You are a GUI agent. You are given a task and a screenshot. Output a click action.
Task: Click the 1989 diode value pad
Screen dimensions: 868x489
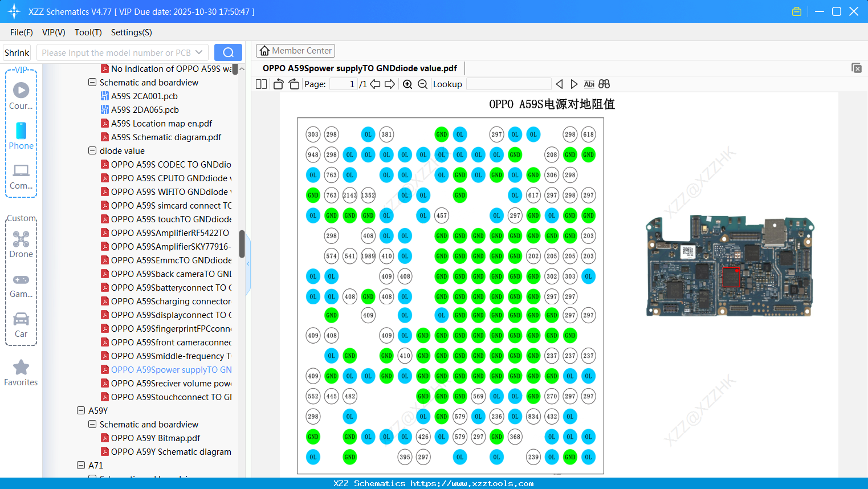tap(368, 256)
